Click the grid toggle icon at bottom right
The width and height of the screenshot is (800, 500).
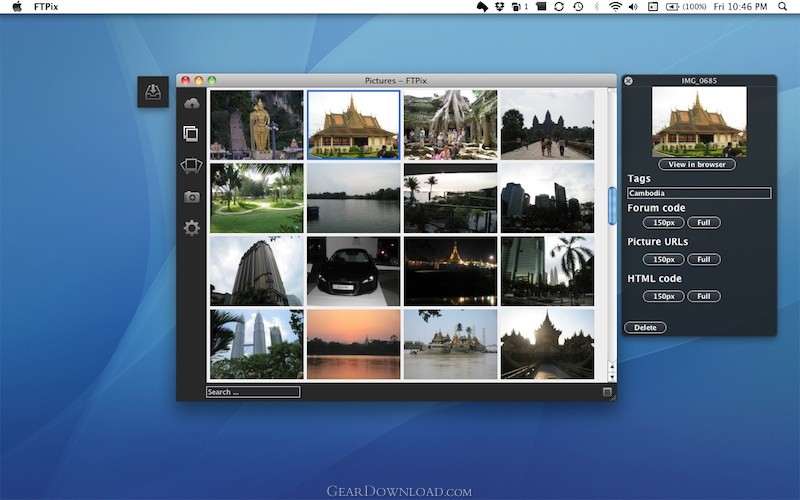[x=607, y=392]
